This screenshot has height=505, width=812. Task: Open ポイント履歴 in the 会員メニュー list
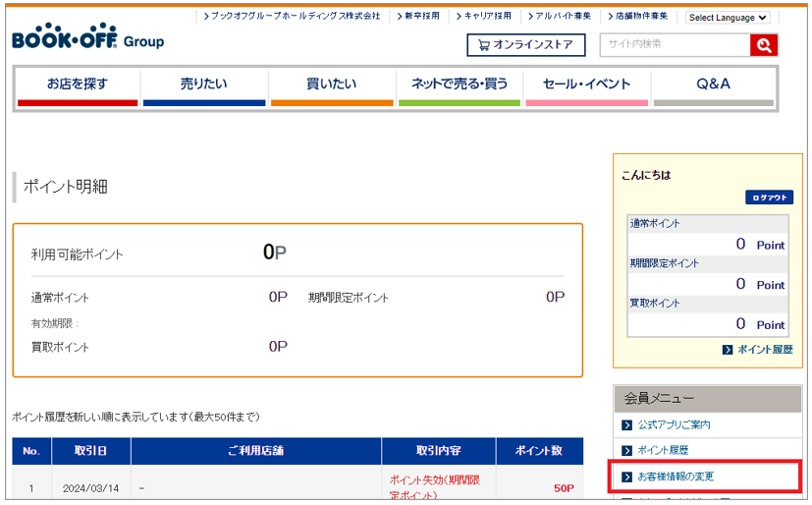(x=663, y=451)
